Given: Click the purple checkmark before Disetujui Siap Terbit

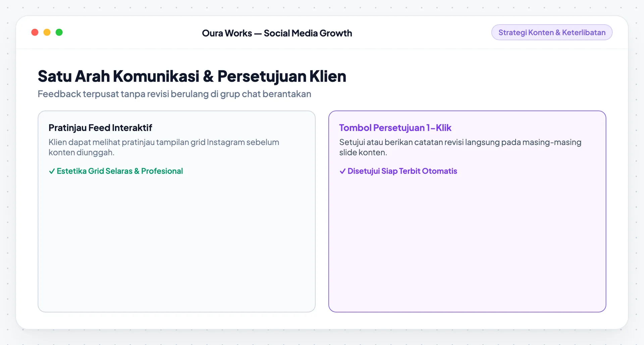Looking at the screenshot, I should (x=342, y=171).
